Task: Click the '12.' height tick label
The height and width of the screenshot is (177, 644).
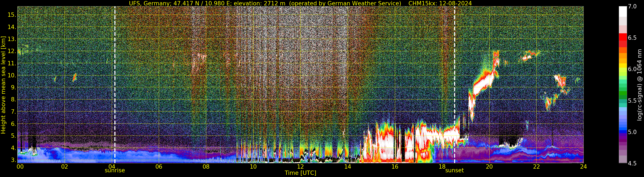Action: tap(12, 51)
